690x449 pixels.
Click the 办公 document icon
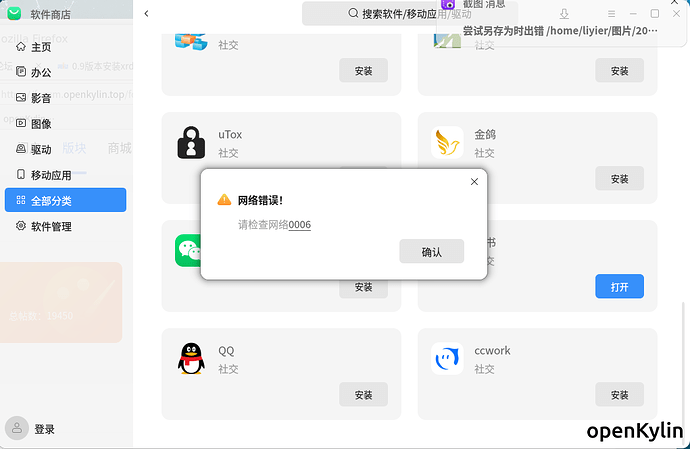tap(21, 71)
